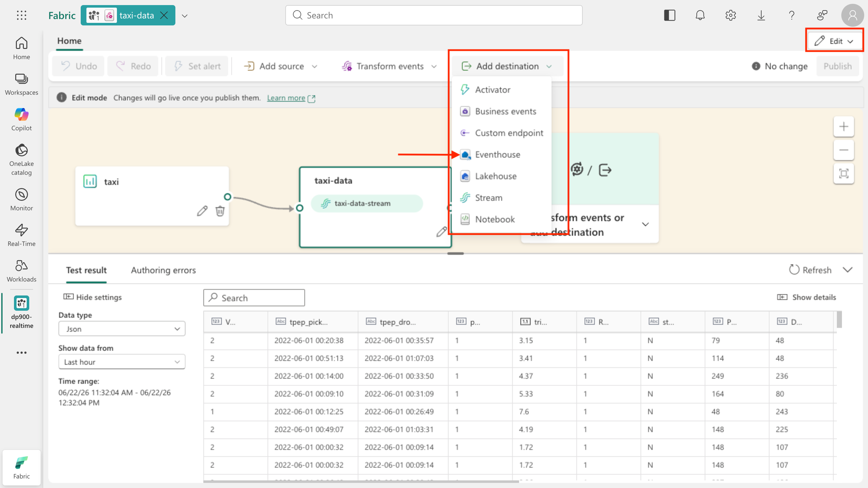Choose Eventhouse from the destination menu
The width and height of the screenshot is (868, 488).
click(501, 154)
